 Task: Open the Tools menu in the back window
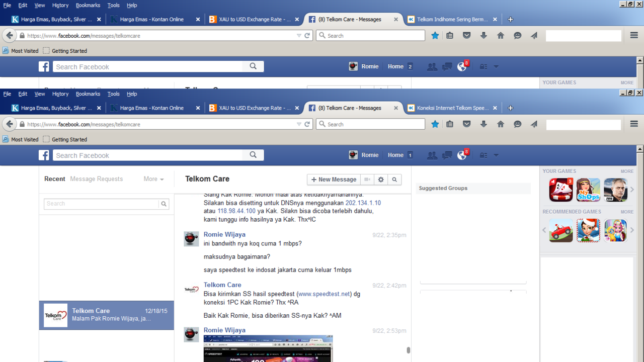114,5
